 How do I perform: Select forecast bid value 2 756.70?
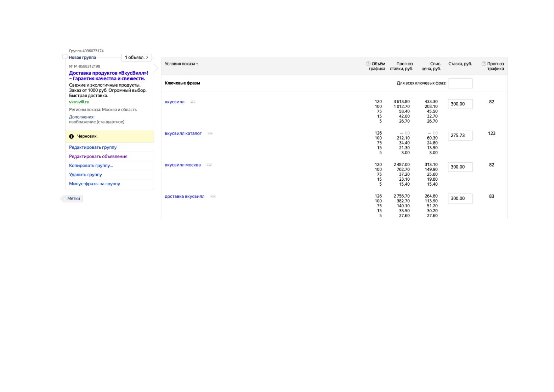click(x=402, y=196)
